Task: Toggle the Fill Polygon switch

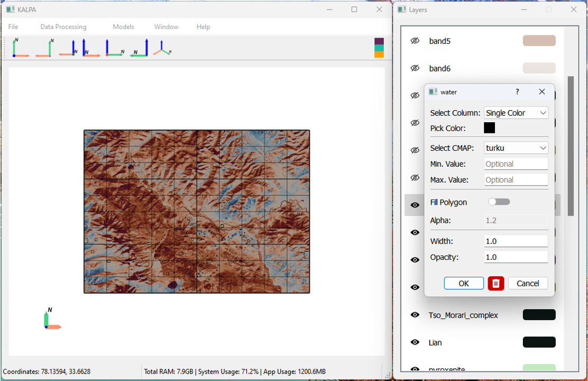Action: pyautogui.click(x=499, y=202)
